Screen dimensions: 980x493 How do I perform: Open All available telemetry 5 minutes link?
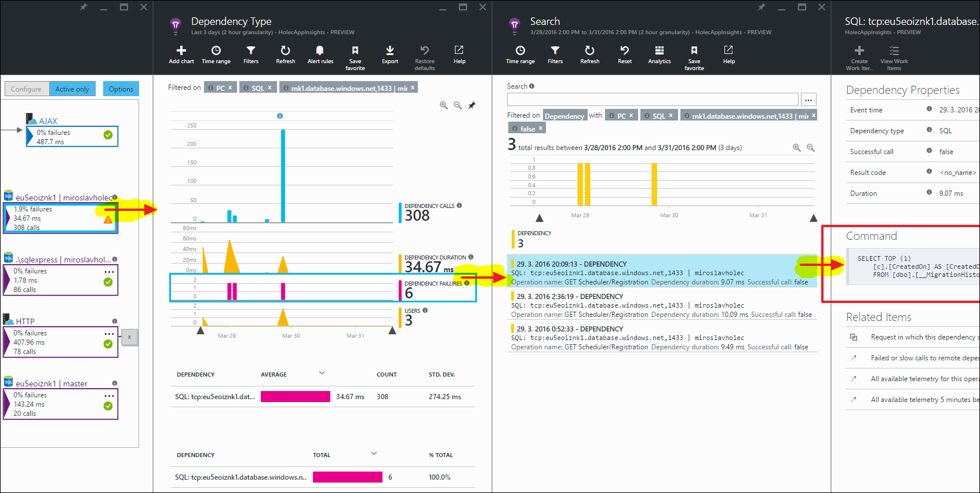[925, 400]
